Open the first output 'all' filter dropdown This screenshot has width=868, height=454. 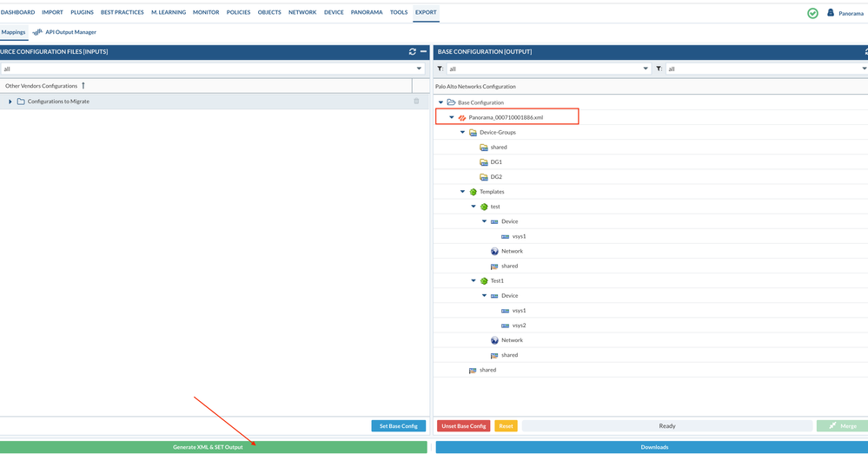[x=646, y=69]
